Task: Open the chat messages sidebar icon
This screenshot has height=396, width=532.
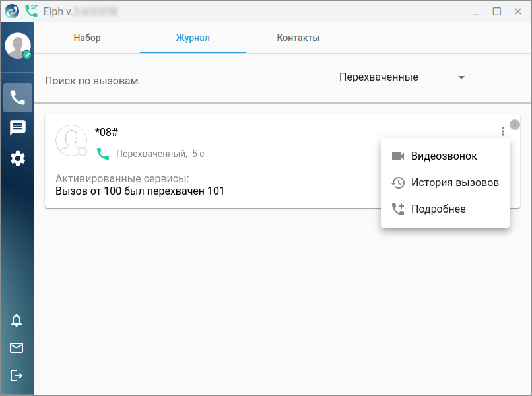Action: coord(18,128)
